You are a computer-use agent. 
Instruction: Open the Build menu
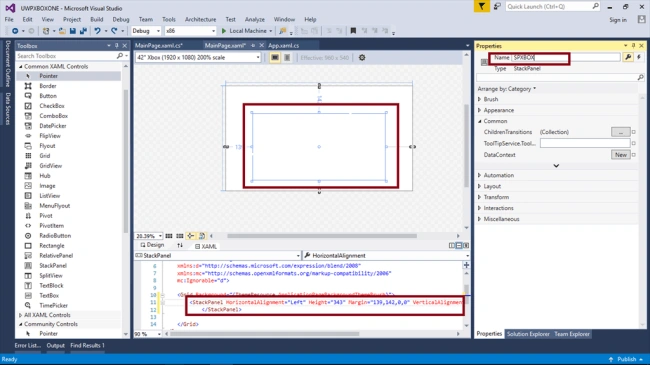click(x=97, y=19)
